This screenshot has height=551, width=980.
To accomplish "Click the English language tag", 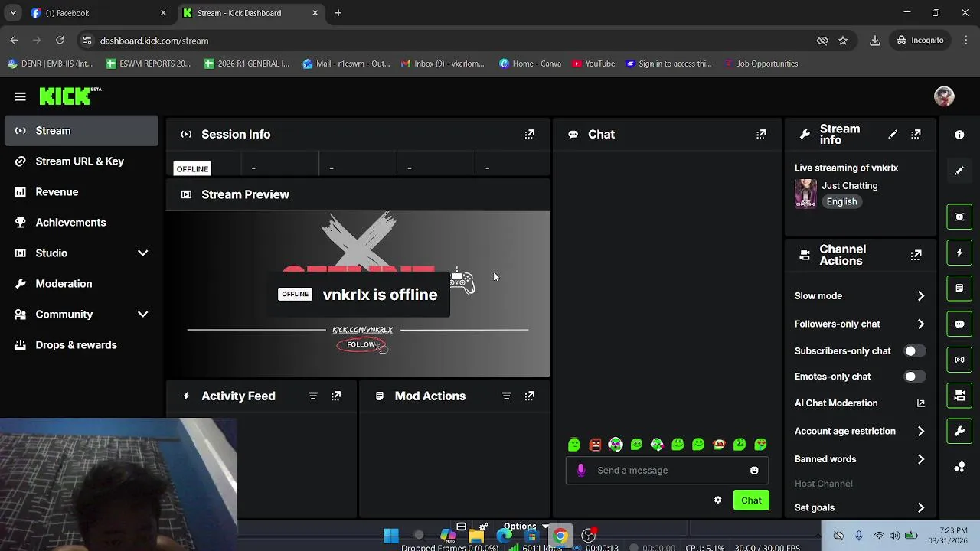I will tap(841, 201).
